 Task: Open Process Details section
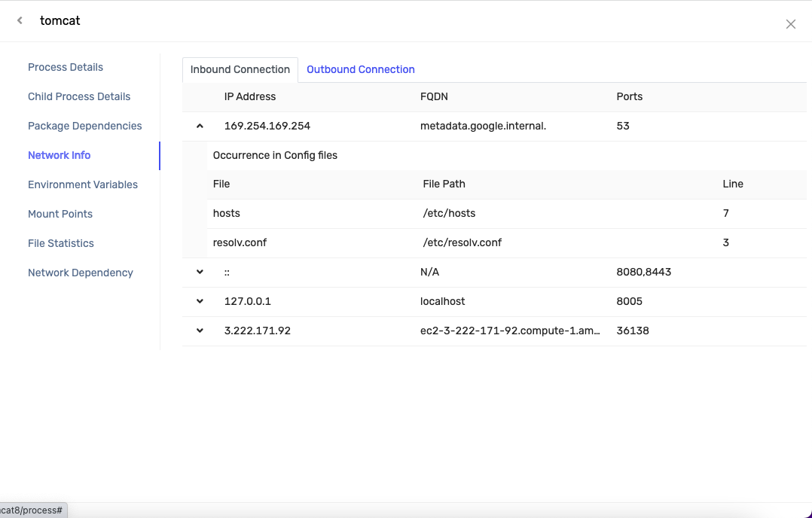(66, 67)
